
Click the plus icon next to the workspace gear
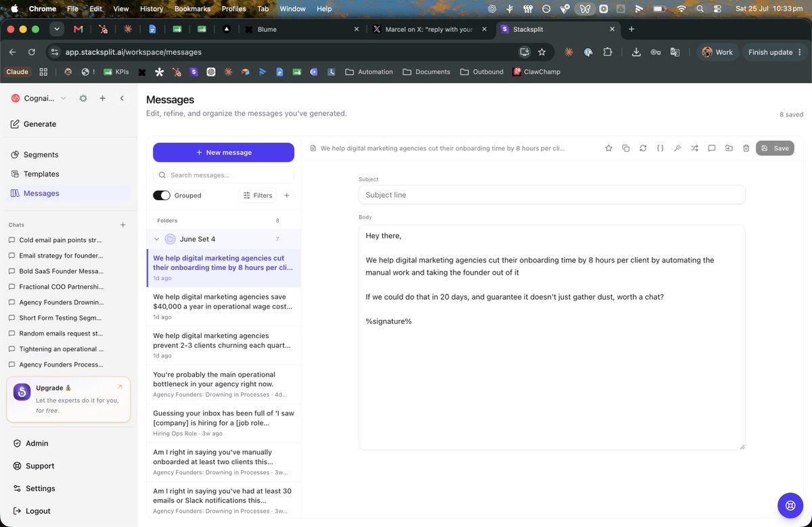click(102, 98)
